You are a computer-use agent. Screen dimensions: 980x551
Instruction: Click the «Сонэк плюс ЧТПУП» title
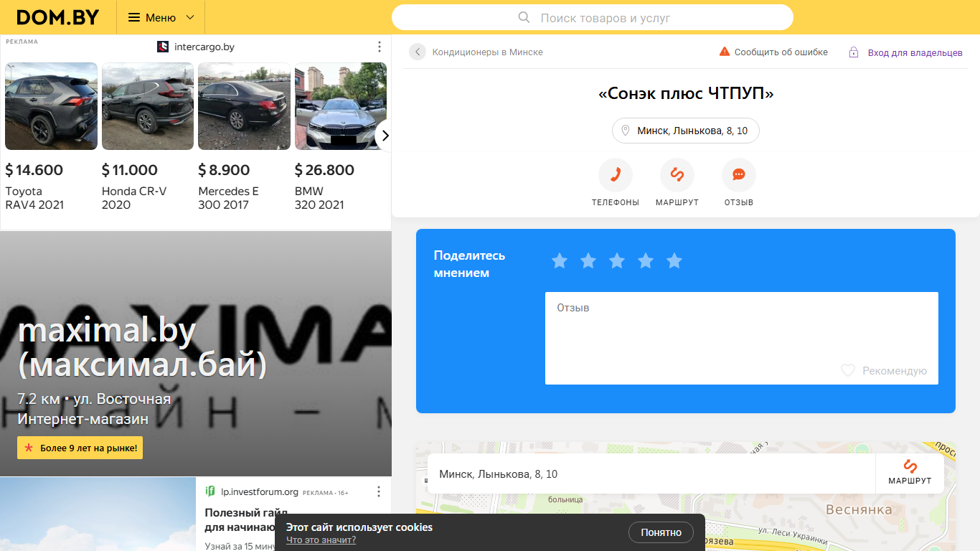686,93
